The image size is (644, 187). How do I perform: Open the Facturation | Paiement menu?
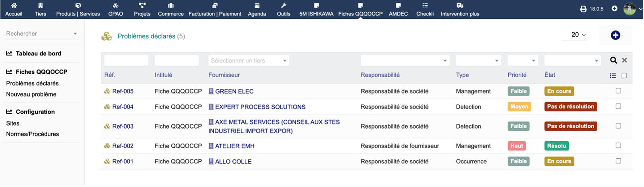pos(215,9)
